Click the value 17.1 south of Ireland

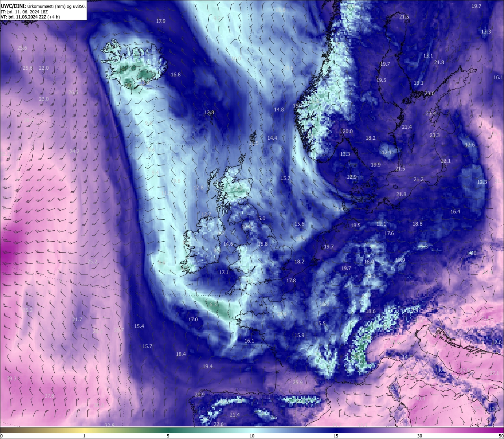tap(224, 272)
